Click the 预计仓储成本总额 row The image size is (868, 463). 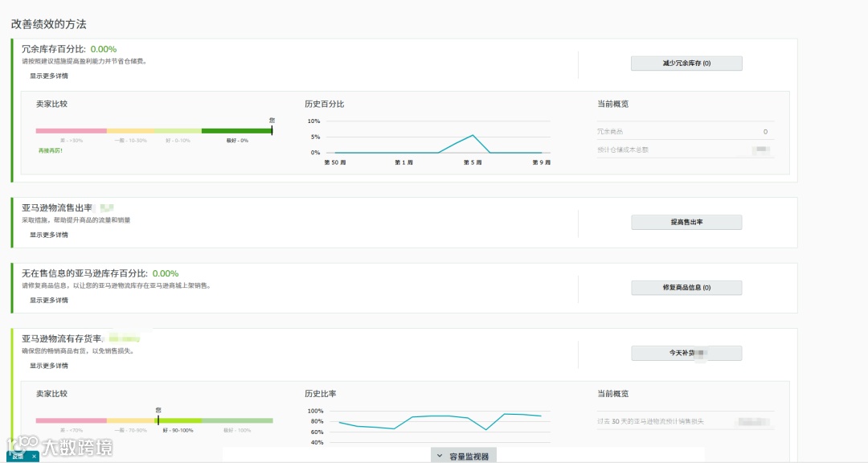click(686, 150)
